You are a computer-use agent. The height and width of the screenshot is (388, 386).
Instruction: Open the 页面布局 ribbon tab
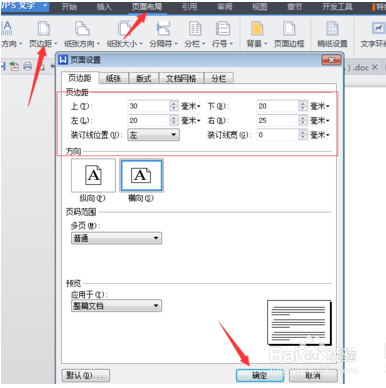coord(147,7)
